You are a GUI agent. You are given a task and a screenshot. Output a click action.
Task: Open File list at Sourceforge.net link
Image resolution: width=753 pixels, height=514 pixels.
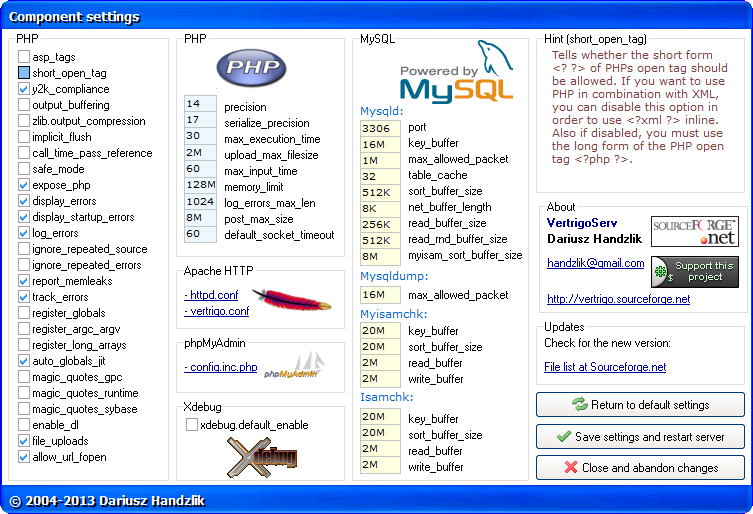pos(605,367)
